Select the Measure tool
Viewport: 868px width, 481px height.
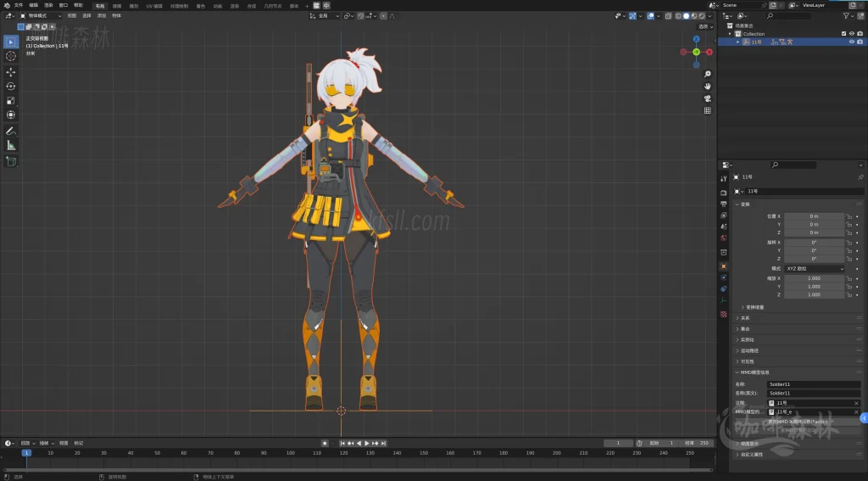click(x=10, y=145)
